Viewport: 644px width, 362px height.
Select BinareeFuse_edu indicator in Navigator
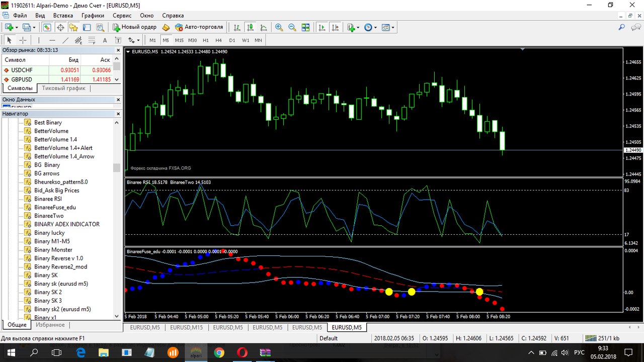[55, 207]
